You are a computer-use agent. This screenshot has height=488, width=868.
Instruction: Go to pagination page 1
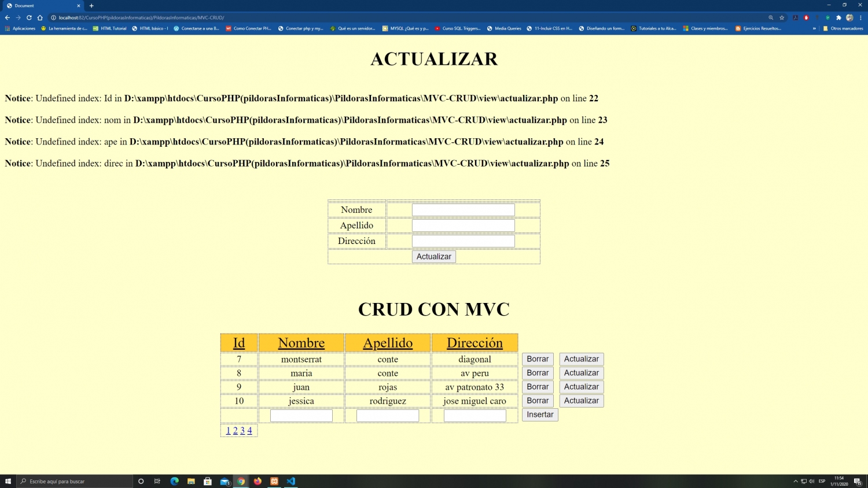click(x=228, y=430)
